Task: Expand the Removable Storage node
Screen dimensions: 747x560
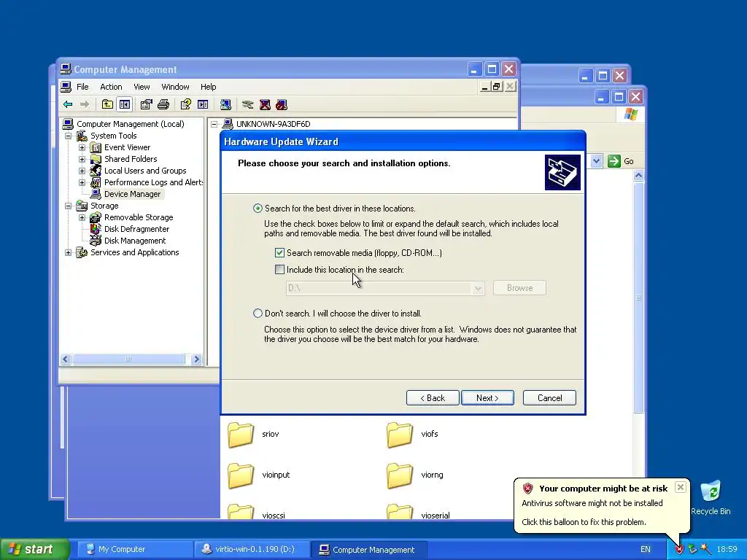Action: [x=82, y=217]
